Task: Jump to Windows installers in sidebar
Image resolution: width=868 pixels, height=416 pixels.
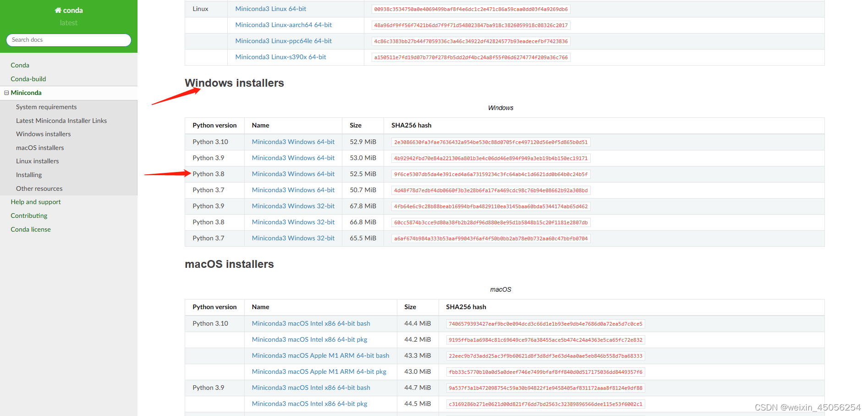Action: (44, 134)
